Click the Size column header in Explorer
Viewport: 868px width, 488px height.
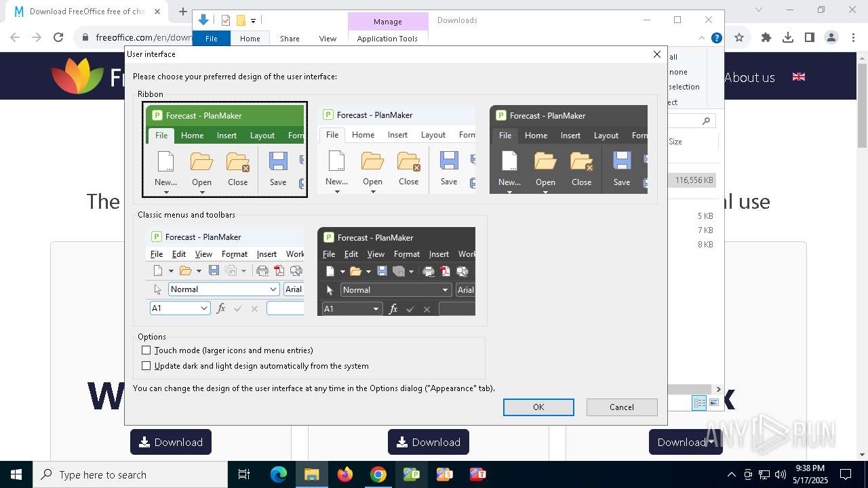pyautogui.click(x=675, y=142)
